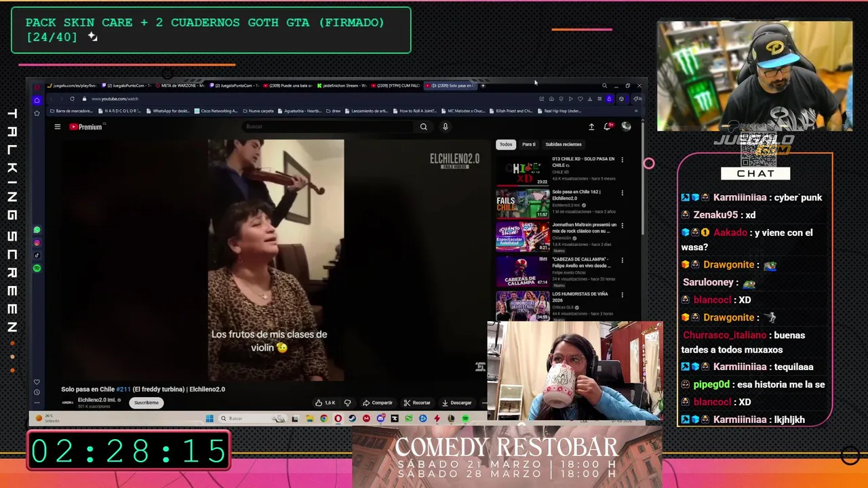868x488 pixels.
Task: Click the Descargar download button
Action: click(x=456, y=403)
